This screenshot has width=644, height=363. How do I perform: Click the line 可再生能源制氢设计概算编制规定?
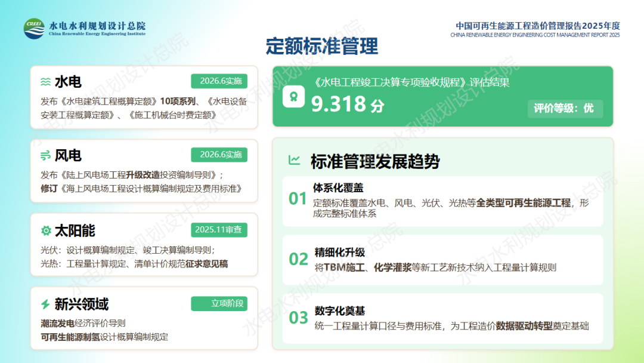(104, 337)
